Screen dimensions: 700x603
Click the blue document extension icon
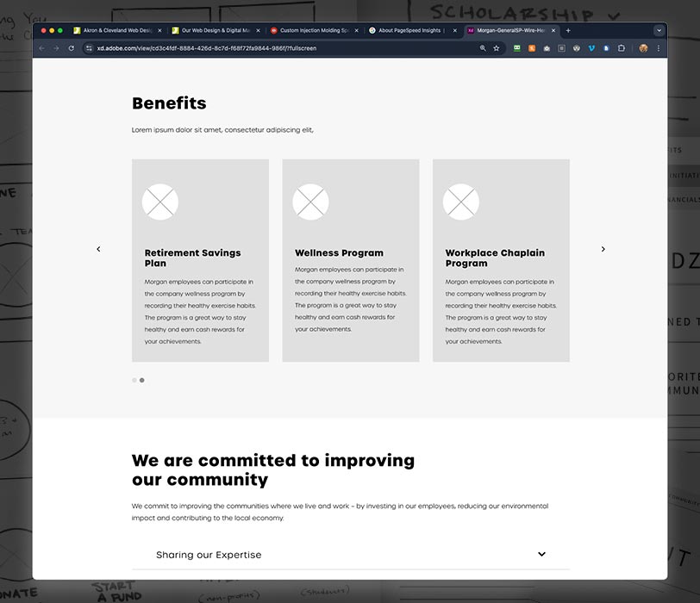[606, 48]
